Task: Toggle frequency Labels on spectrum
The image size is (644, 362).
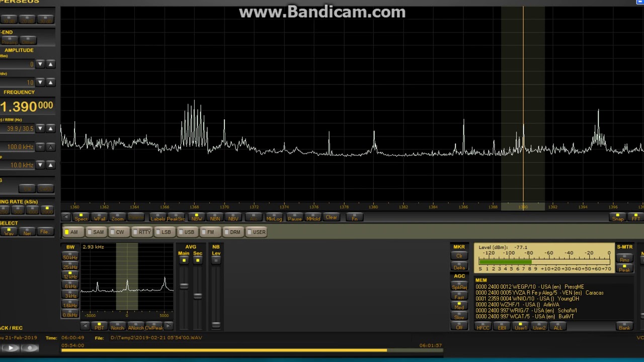Action: tap(158, 217)
